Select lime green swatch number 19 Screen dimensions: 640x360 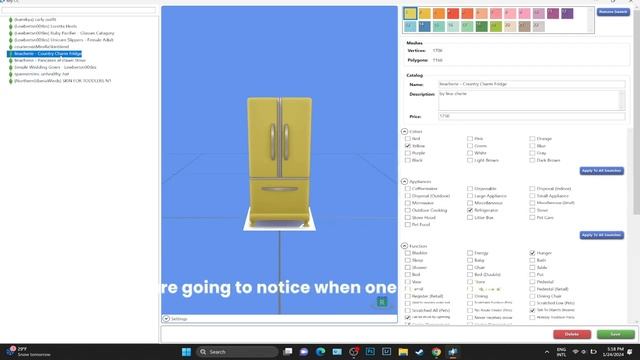tap(496, 27)
